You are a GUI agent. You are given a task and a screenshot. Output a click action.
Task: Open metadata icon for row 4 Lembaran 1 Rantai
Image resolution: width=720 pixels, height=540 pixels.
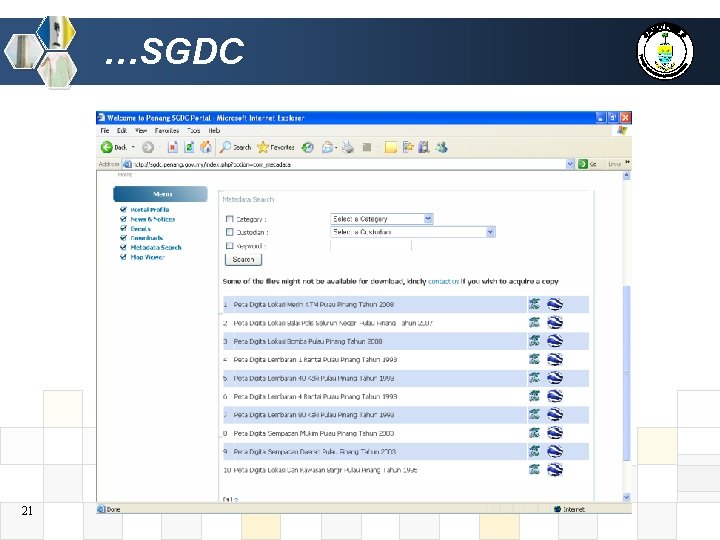pos(534,359)
